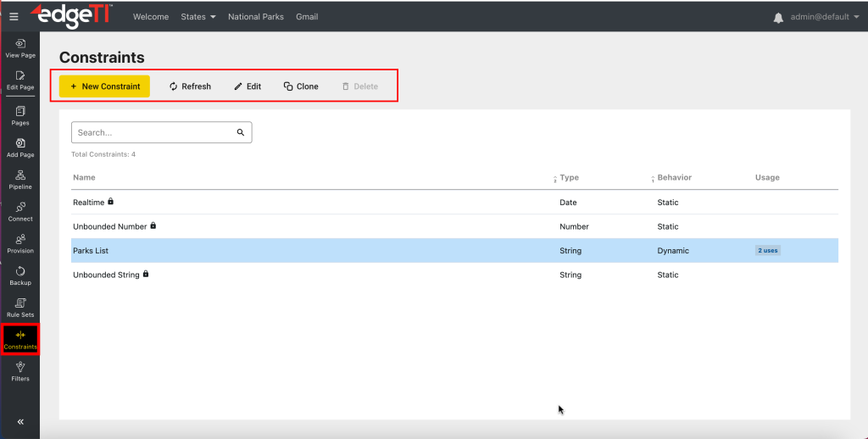The height and width of the screenshot is (439, 868).
Task: Clone the selected constraint
Action: coord(301,86)
